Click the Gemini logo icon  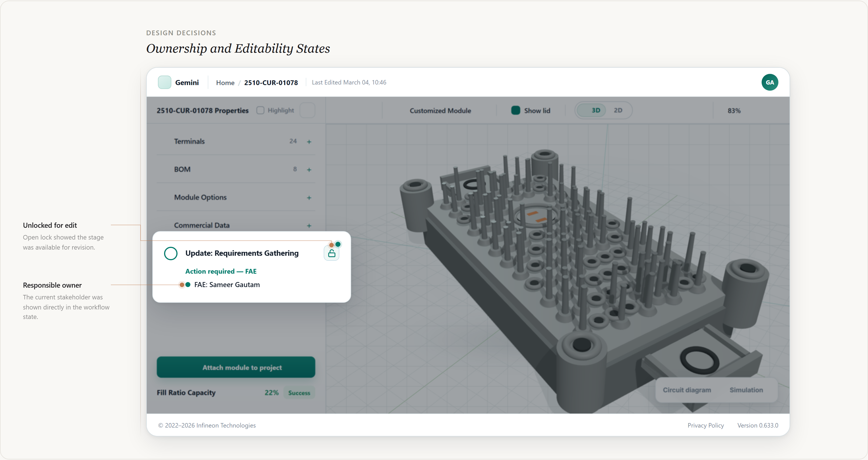[164, 83]
